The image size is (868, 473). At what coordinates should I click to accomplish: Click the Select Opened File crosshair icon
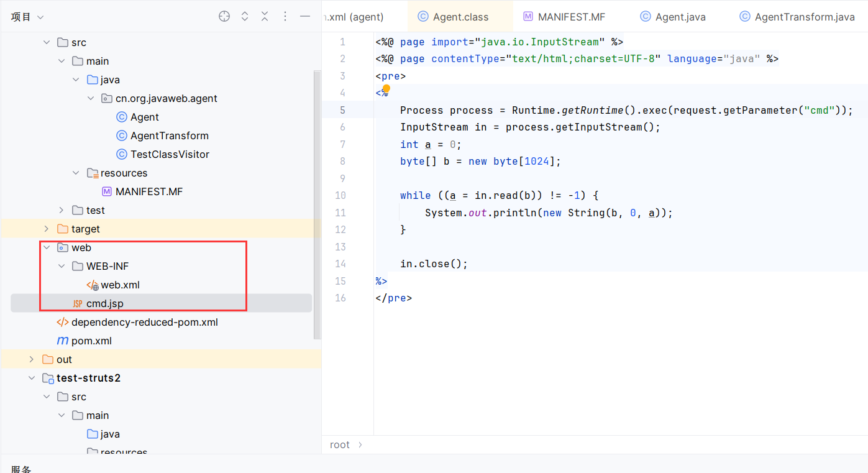coord(224,17)
